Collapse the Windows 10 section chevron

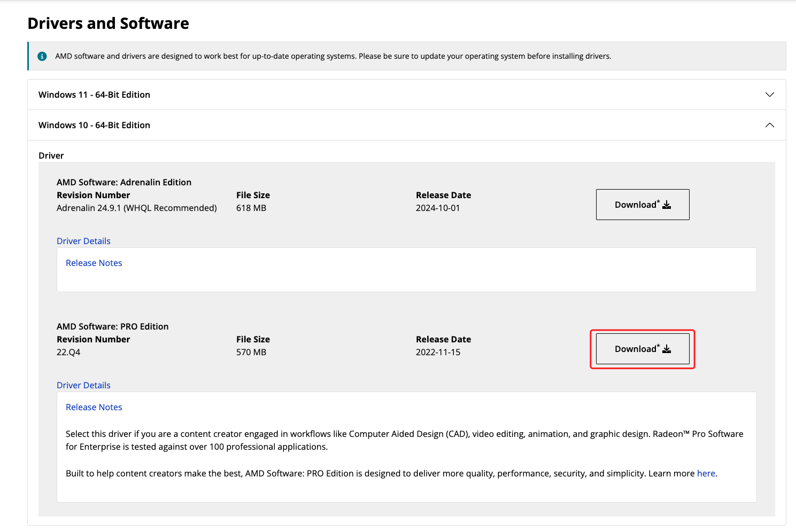769,125
